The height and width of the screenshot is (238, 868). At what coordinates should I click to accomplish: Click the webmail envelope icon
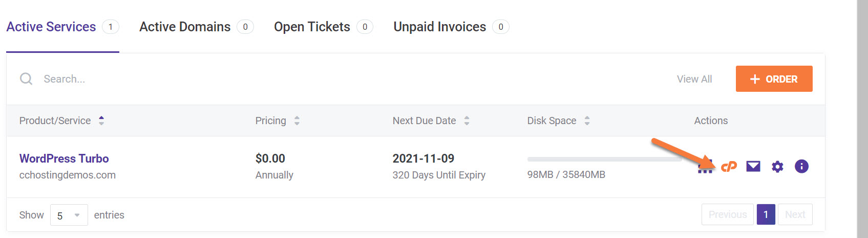pyautogui.click(x=753, y=166)
